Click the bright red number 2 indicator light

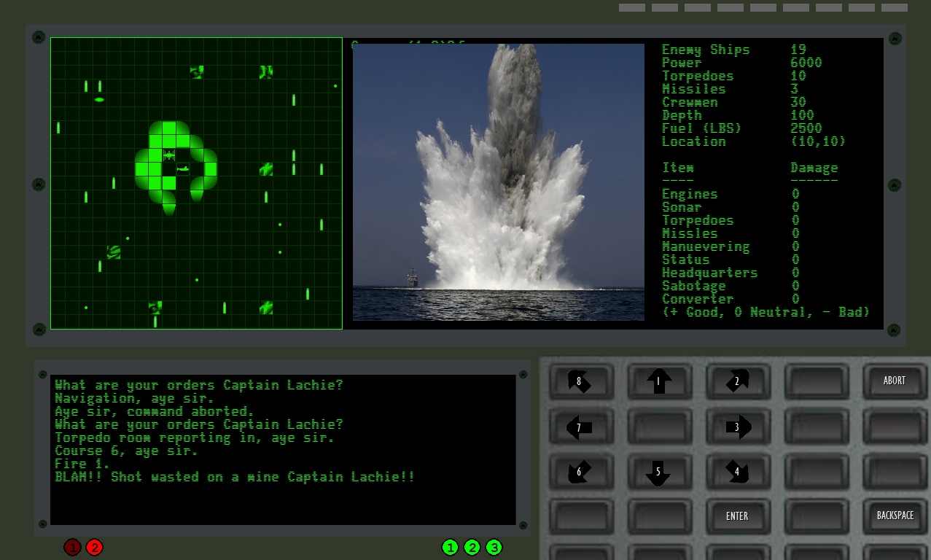[x=94, y=547]
